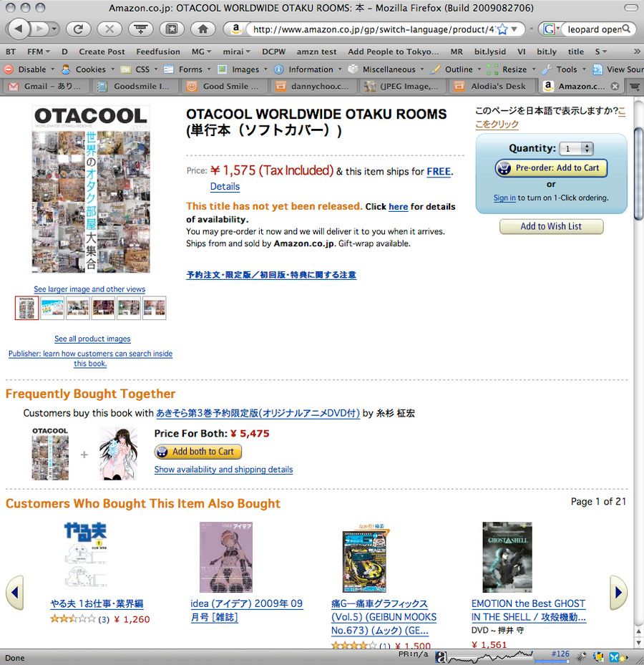This screenshot has width=644, height=665.
Task: Open the Quantity dropdown
Action: [576, 148]
